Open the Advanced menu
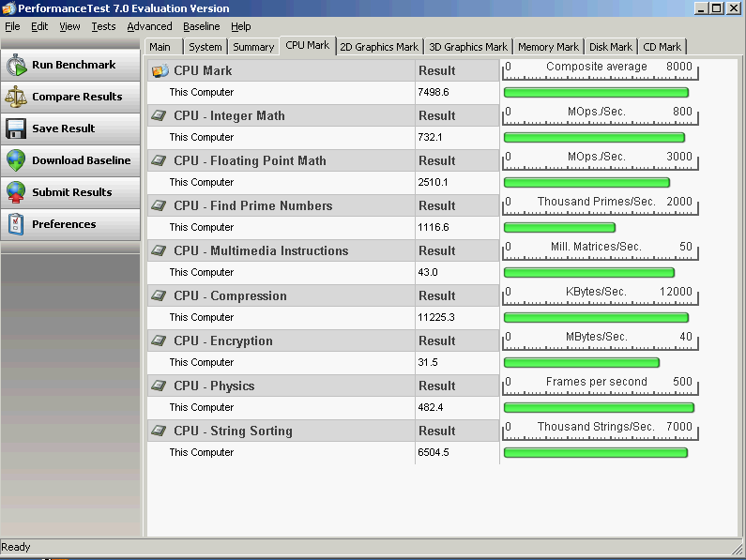 pos(149,26)
